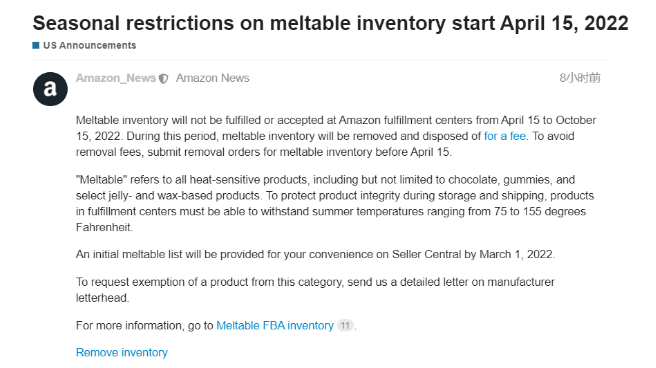Click the "11" link click-count badge
Viewport: 656px width, 368px height.
coord(345,325)
